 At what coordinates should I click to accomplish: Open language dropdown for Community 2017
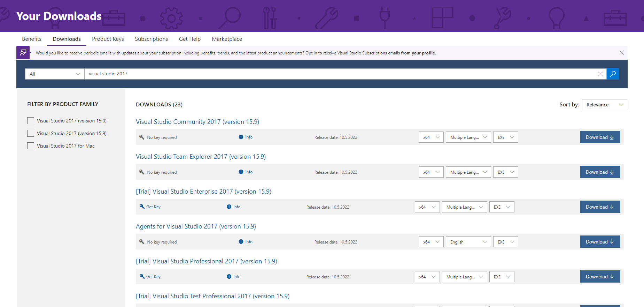tap(468, 137)
